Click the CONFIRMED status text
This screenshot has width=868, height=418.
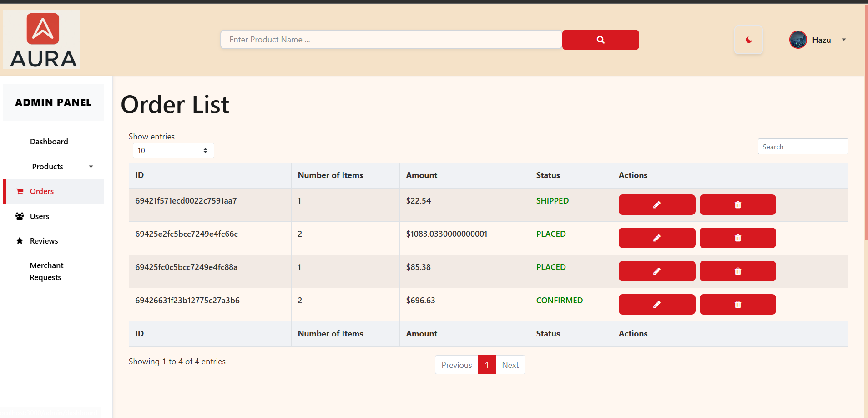tap(560, 301)
